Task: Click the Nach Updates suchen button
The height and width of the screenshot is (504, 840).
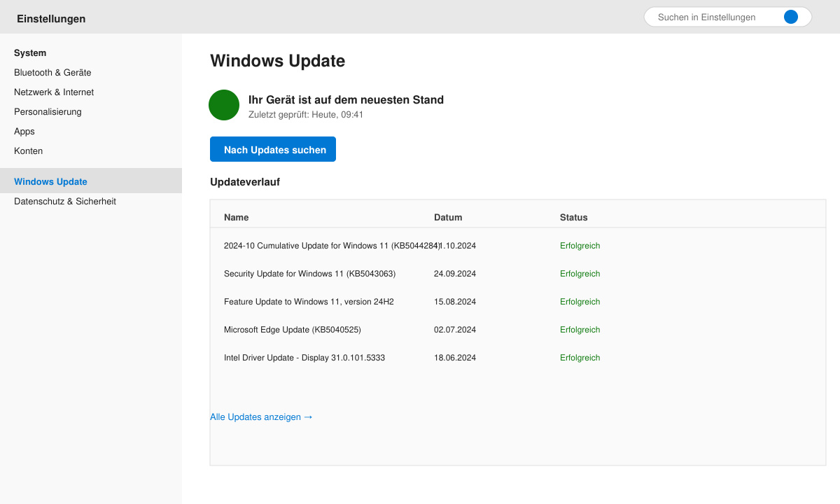Action: pyautogui.click(x=273, y=149)
